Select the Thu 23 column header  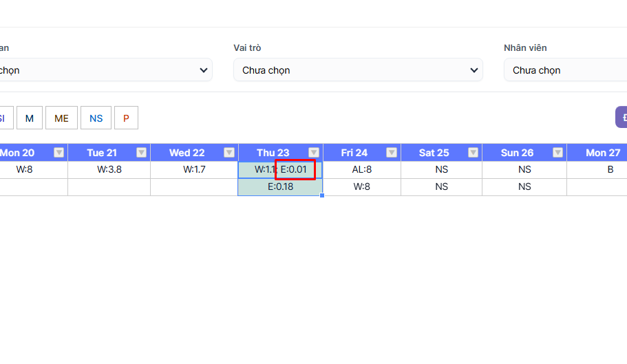tap(273, 153)
